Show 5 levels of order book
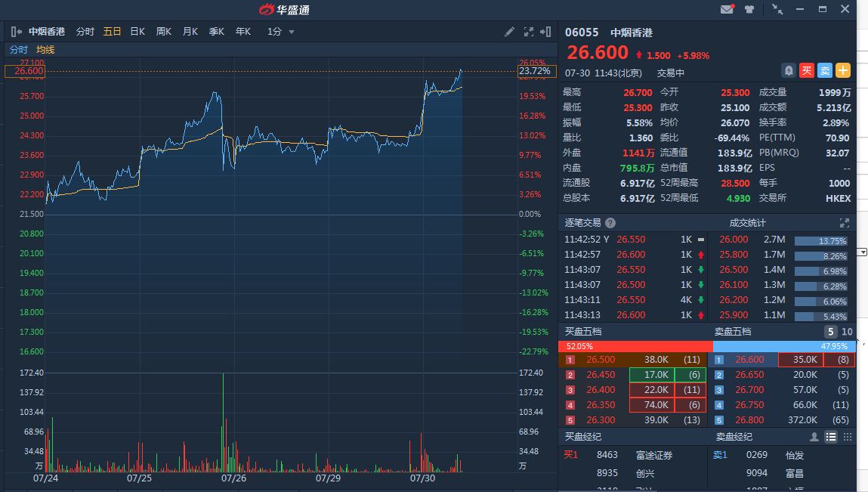The height and width of the screenshot is (492, 868). pos(829,331)
